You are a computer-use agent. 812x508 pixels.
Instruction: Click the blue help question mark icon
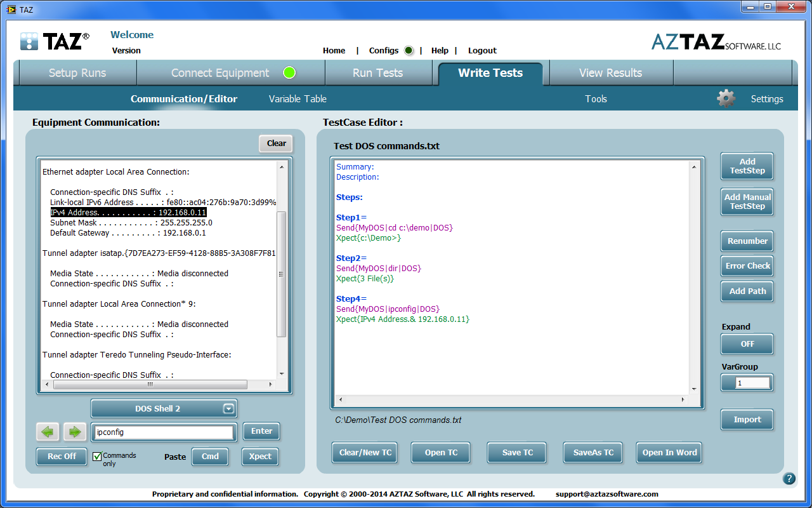pyautogui.click(x=789, y=479)
